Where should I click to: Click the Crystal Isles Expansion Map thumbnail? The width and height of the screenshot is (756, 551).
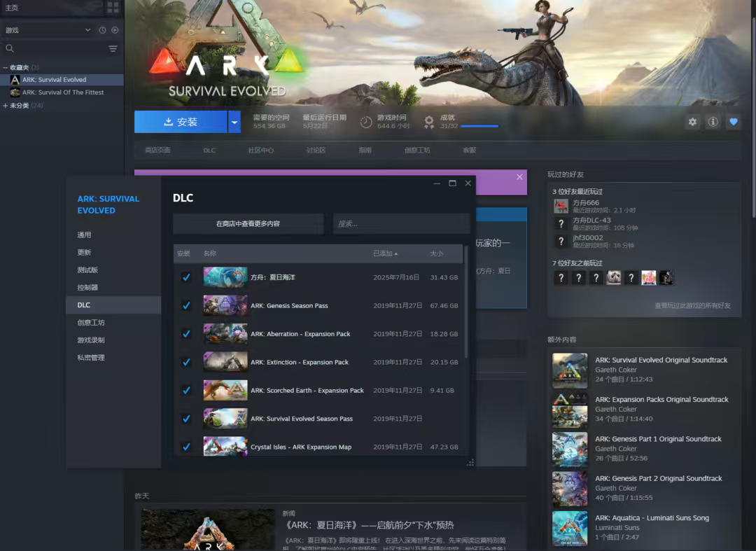[x=225, y=447]
